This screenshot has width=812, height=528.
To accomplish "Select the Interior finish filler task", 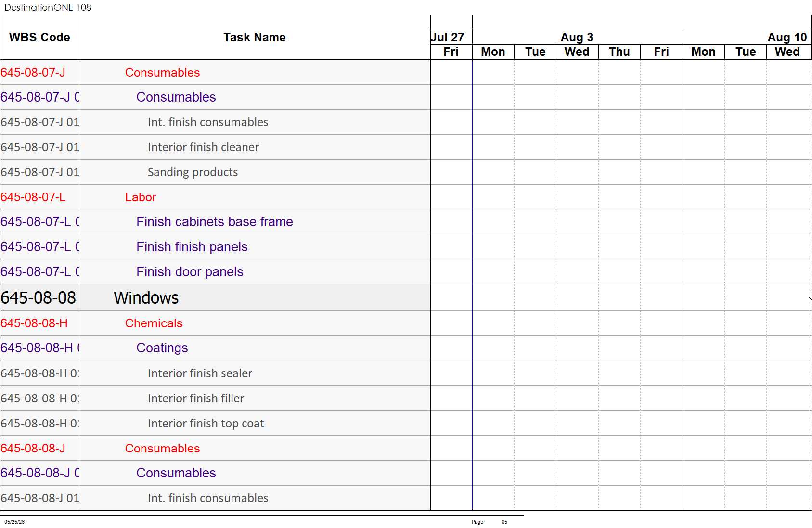I will pyautogui.click(x=196, y=399).
